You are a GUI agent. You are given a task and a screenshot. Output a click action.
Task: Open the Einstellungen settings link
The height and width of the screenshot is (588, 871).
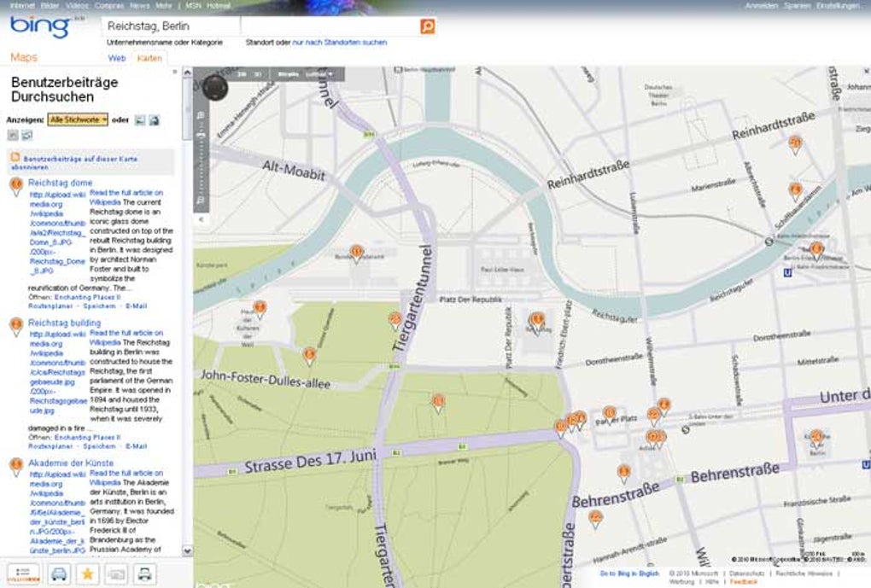(838, 6)
